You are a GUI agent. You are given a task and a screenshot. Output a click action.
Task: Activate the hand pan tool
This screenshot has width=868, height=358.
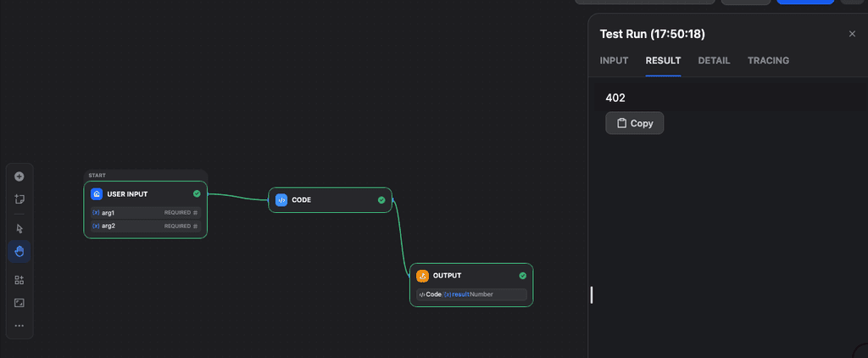(x=19, y=251)
